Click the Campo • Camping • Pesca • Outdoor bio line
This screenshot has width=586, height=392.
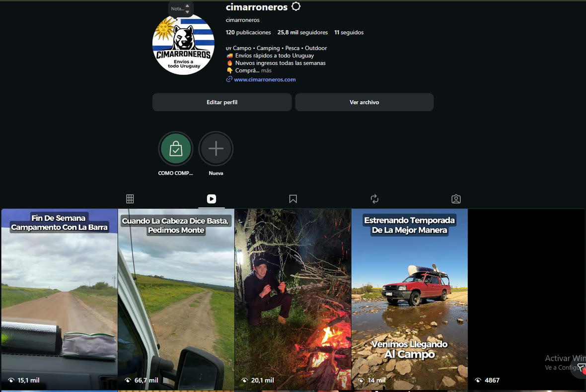[x=276, y=48]
